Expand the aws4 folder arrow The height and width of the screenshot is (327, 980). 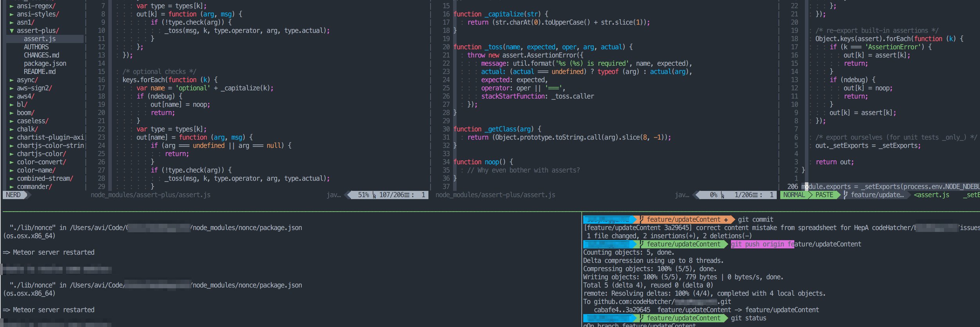click(12, 97)
